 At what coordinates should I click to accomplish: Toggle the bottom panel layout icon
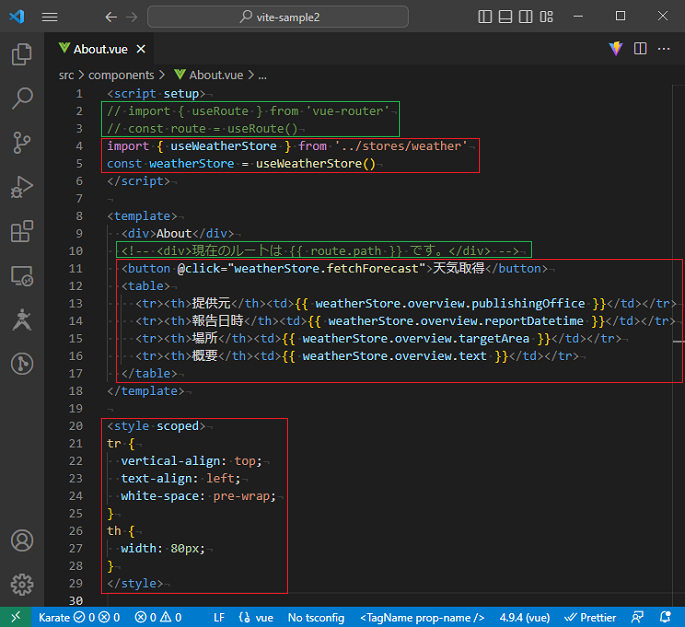click(x=505, y=17)
